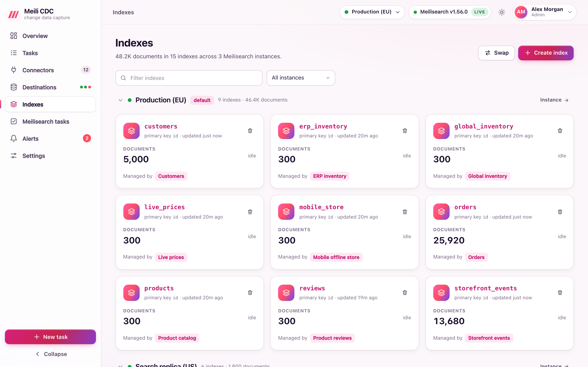This screenshot has height=367, width=588.
Task: Click the Meili CDC logo icon
Action: tap(14, 14)
